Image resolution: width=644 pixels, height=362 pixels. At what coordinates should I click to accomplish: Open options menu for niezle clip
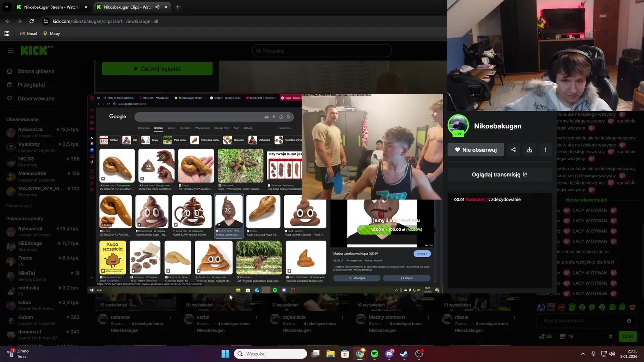point(514,318)
